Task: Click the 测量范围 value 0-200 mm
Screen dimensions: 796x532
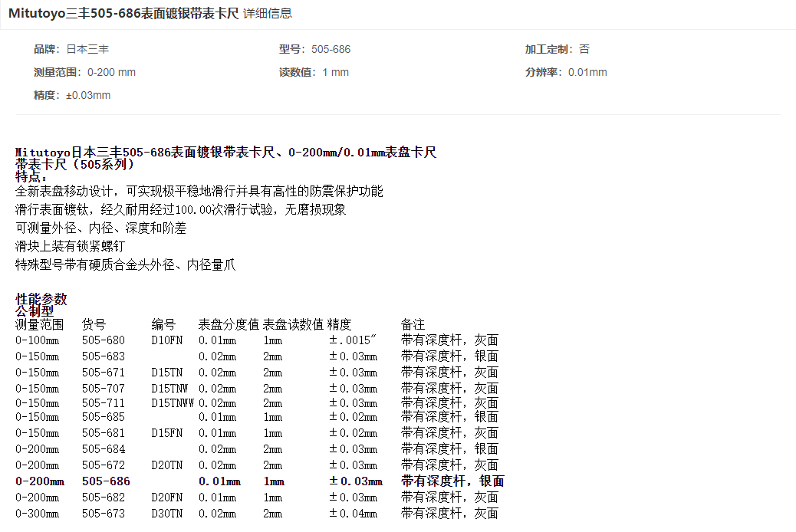Action: (x=111, y=72)
